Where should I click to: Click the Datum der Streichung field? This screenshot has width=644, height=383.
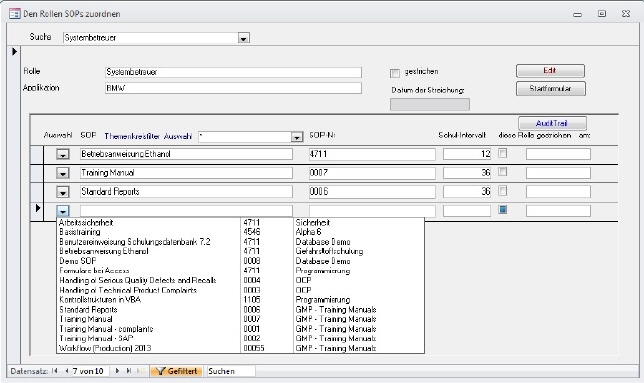pyautogui.click(x=430, y=104)
